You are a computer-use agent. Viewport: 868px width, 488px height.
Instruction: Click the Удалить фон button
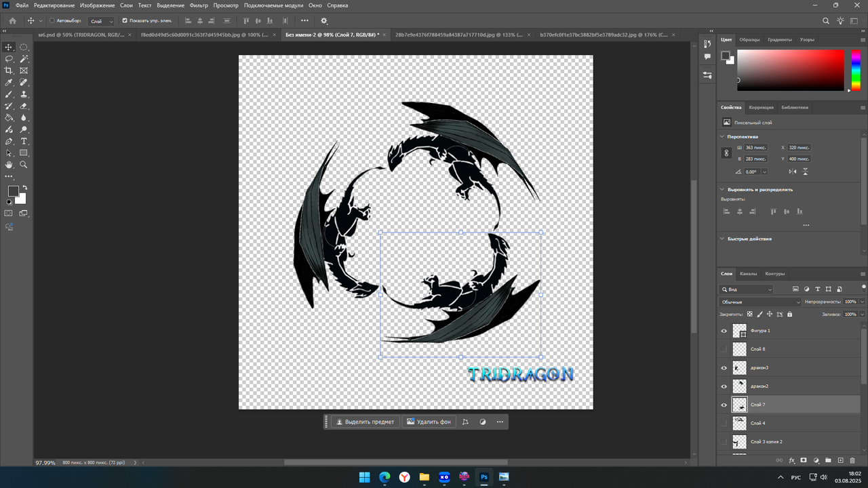[x=429, y=422]
